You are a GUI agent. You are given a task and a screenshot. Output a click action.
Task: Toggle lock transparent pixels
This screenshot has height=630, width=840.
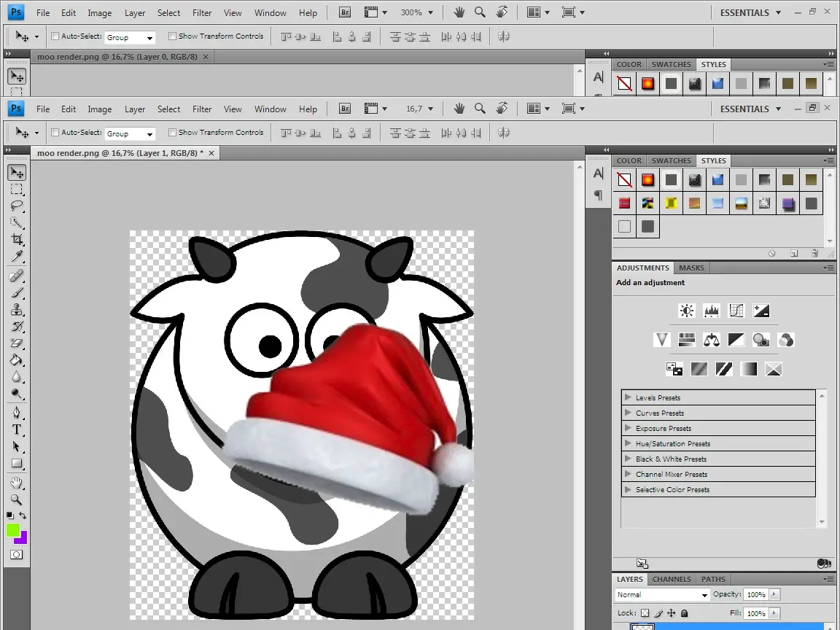coord(645,613)
